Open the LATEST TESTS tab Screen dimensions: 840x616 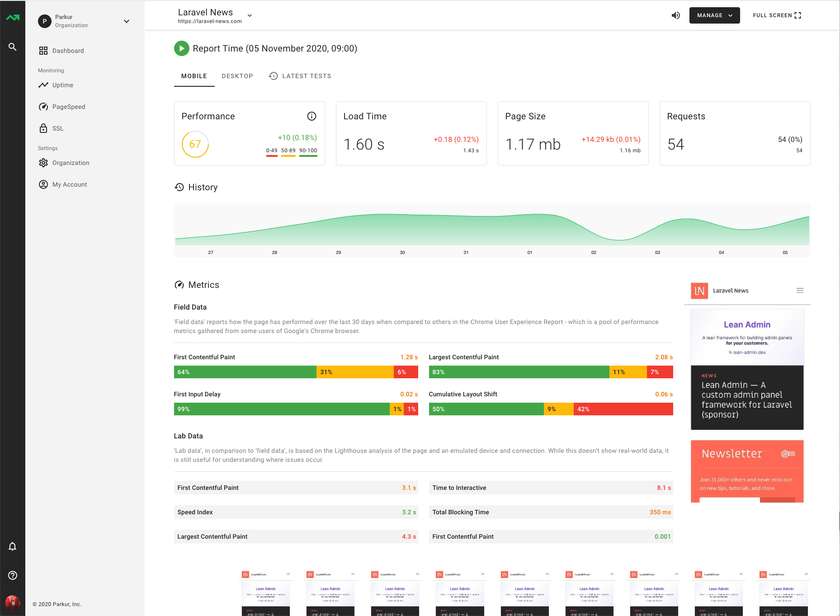306,76
